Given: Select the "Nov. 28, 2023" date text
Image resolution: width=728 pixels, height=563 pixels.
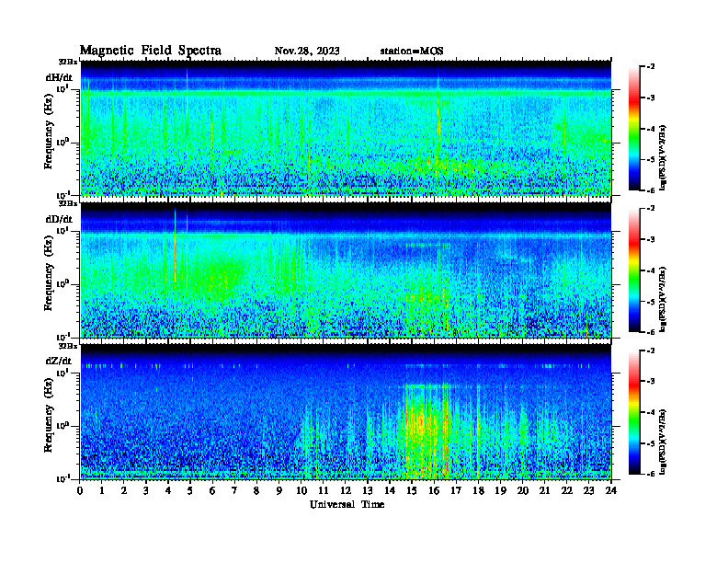Looking at the screenshot, I should click(307, 52).
